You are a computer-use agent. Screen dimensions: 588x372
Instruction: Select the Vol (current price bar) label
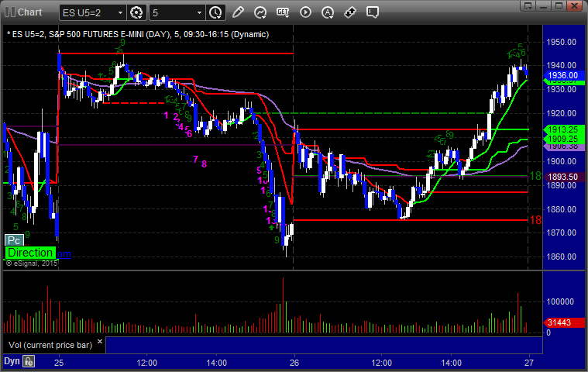coord(50,345)
